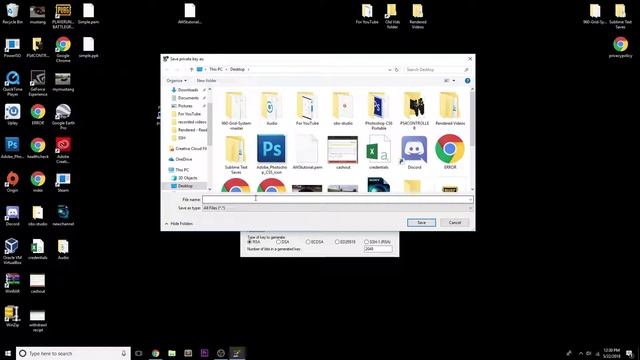This screenshot has height=360, width=640.
Task: Select 3D Objects in navigation pane
Action: [x=187, y=178]
